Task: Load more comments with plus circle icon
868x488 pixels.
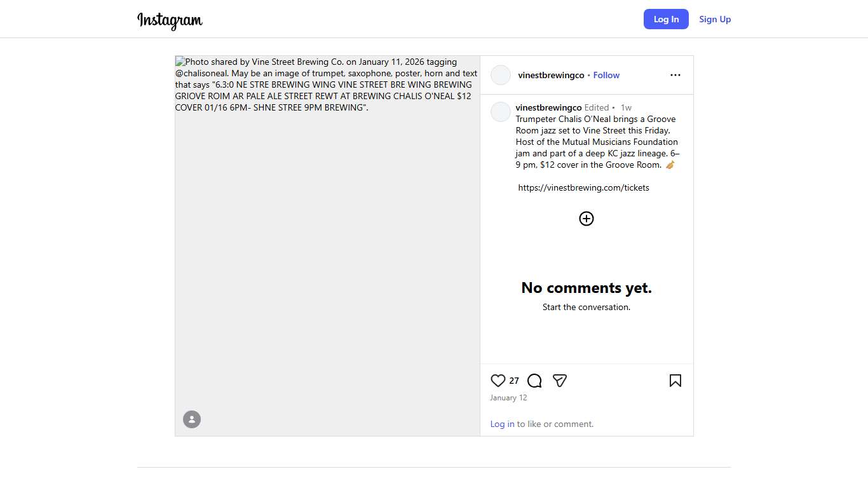Action: pyautogui.click(x=587, y=219)
